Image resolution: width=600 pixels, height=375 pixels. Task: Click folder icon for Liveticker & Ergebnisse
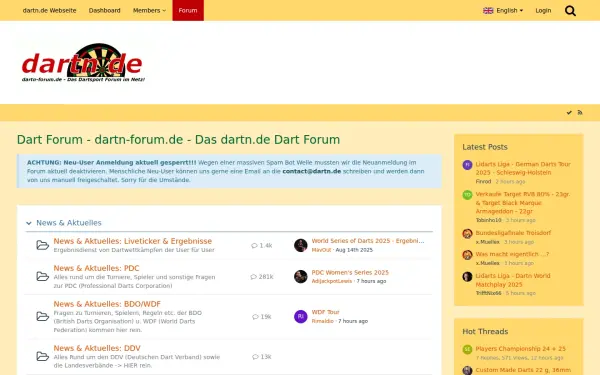point(42,245)
